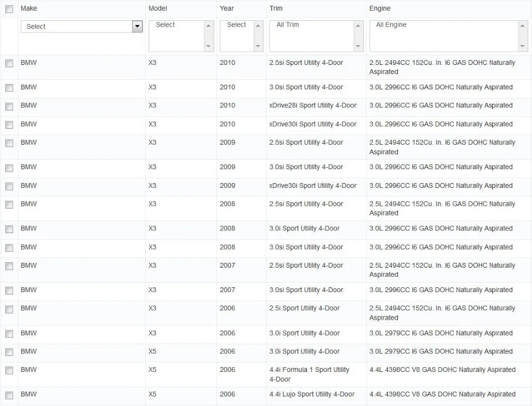Click the Year column header
The height and width of the screenshot is (406, 532).
[x=227, y=9]
